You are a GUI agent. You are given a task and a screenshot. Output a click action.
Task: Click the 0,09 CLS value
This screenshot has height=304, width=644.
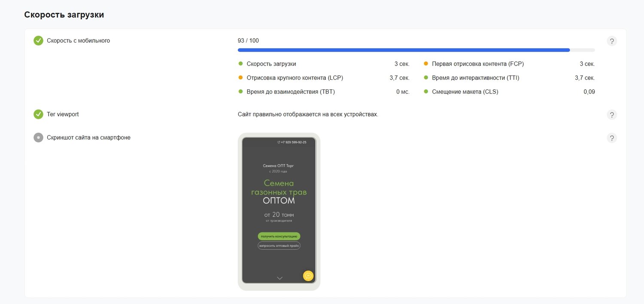(589, 91)
